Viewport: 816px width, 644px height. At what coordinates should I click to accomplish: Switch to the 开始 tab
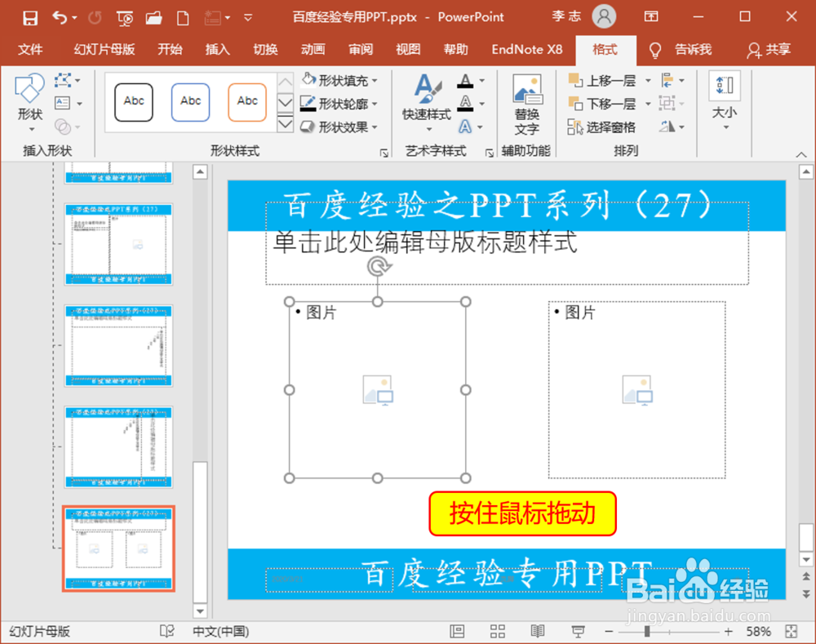(x=171, y=50)
